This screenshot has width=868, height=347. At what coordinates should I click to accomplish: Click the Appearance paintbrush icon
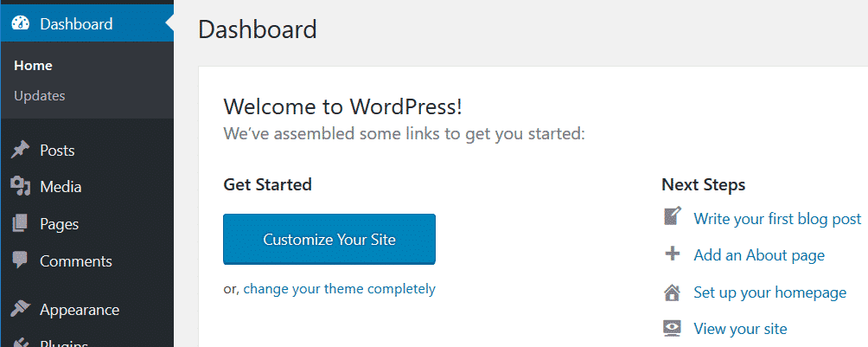(21, 309)
